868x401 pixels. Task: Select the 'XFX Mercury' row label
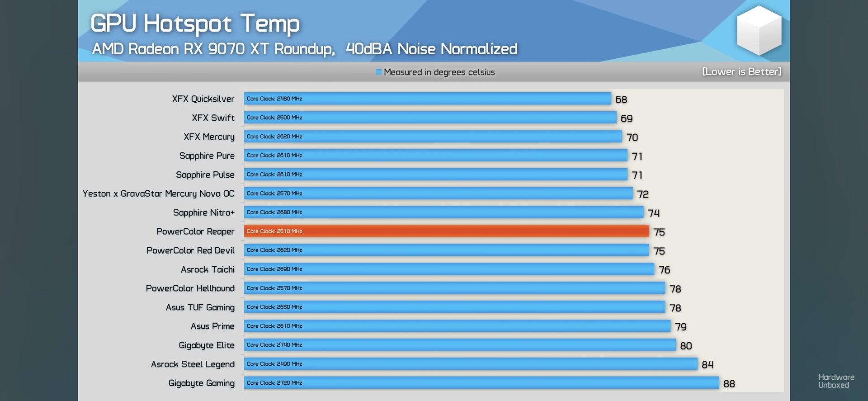(209, 137)
